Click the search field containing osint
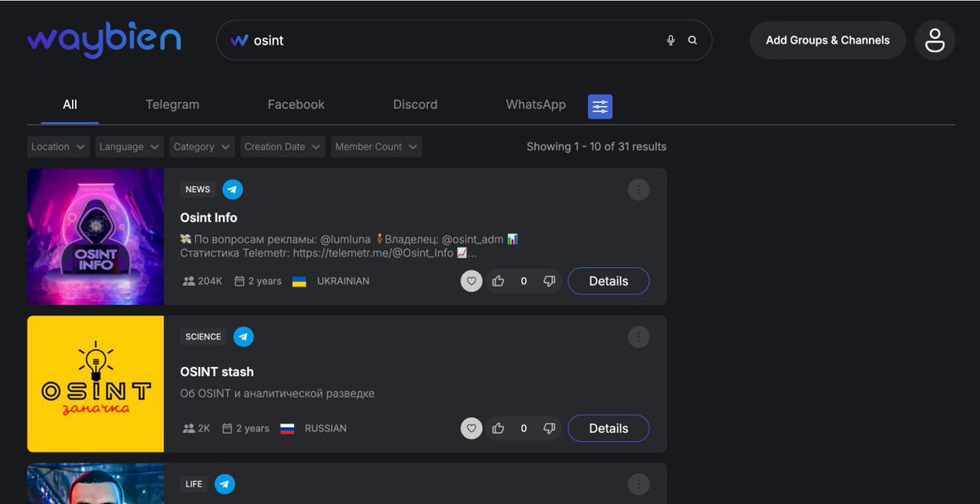Screen dimensions: 980x504 point(464,40)
